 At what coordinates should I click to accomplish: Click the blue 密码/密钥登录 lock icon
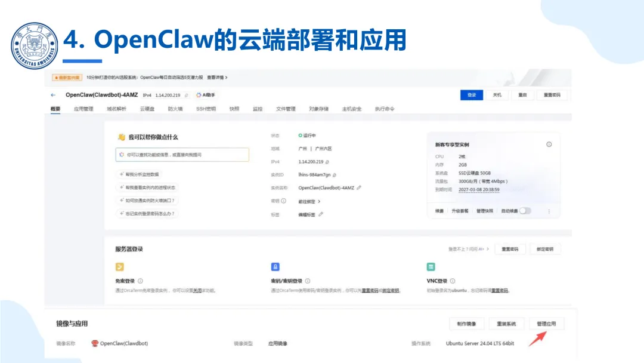(x=275, y=267)
